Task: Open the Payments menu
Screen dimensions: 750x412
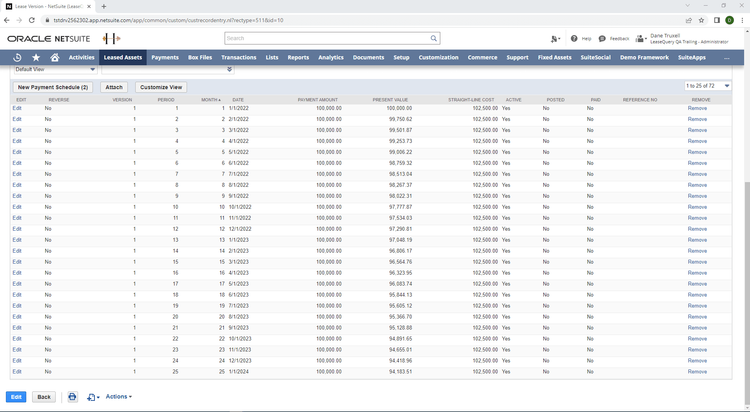Action: click(x=165, y=57)
